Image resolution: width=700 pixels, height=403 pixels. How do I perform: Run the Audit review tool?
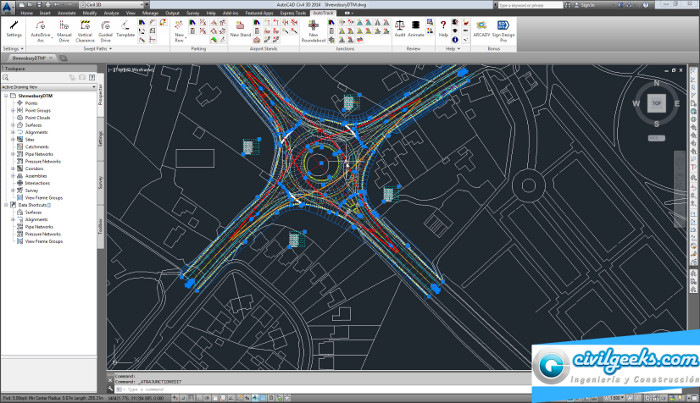[x=399, y=27]
